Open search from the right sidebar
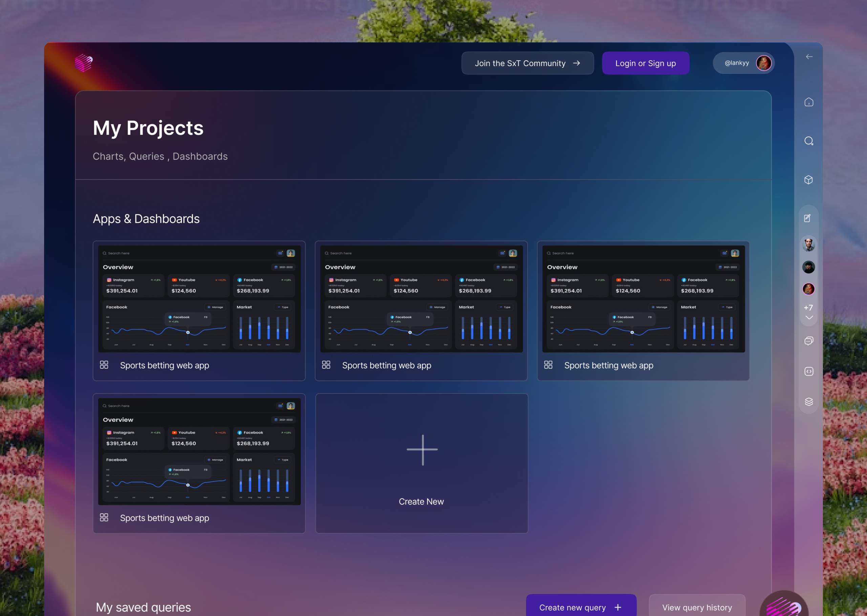 tap(809, 141)
